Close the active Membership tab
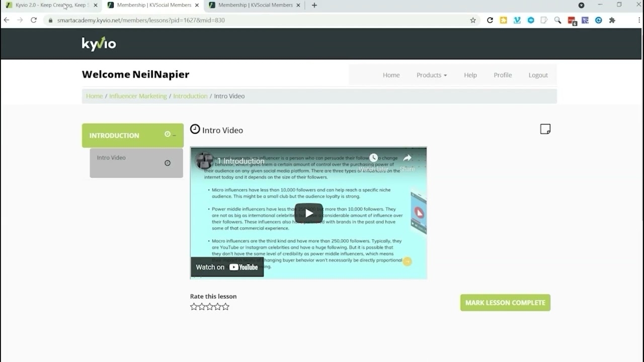The width and height of the screenshot is (644, 362). [x=197, y=6]
